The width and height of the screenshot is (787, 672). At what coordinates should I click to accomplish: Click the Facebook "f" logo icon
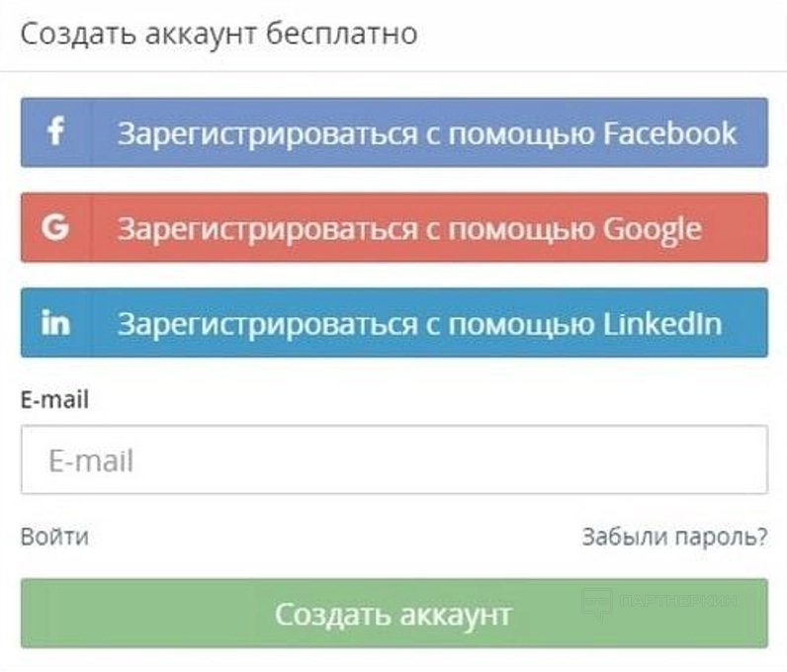pyautogui.click(x=55, y=131)
